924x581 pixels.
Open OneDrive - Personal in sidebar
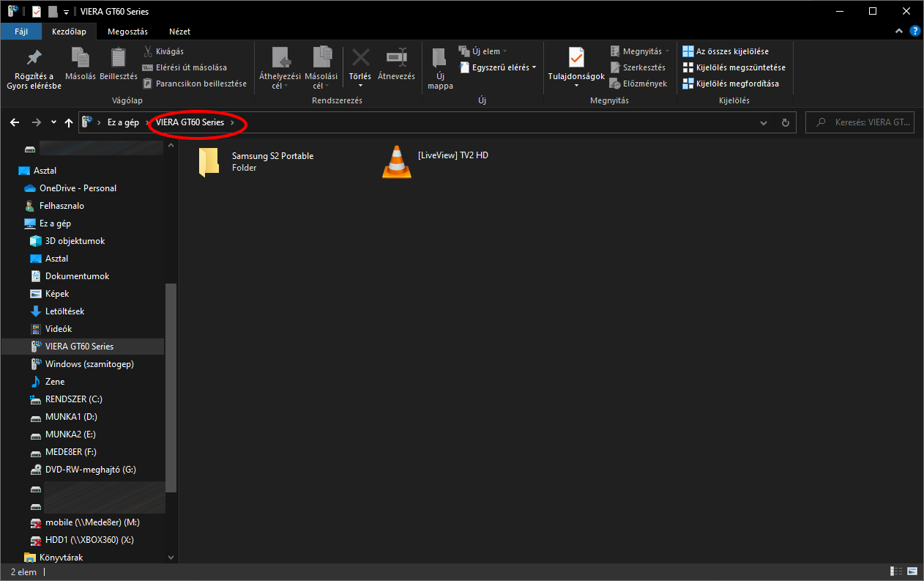tap(70, 188)
